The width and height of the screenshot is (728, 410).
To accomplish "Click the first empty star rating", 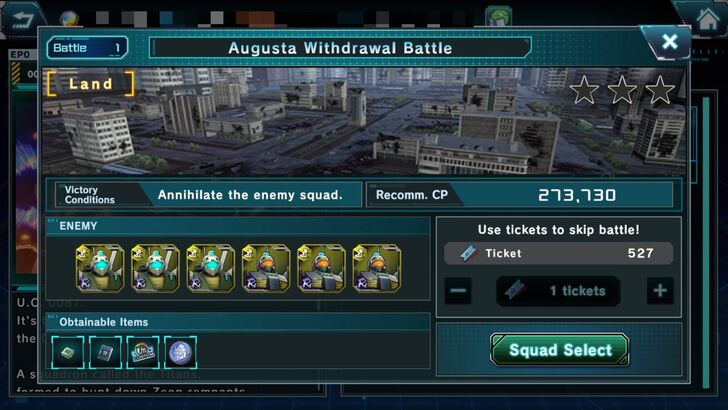I will coord(584,90).
